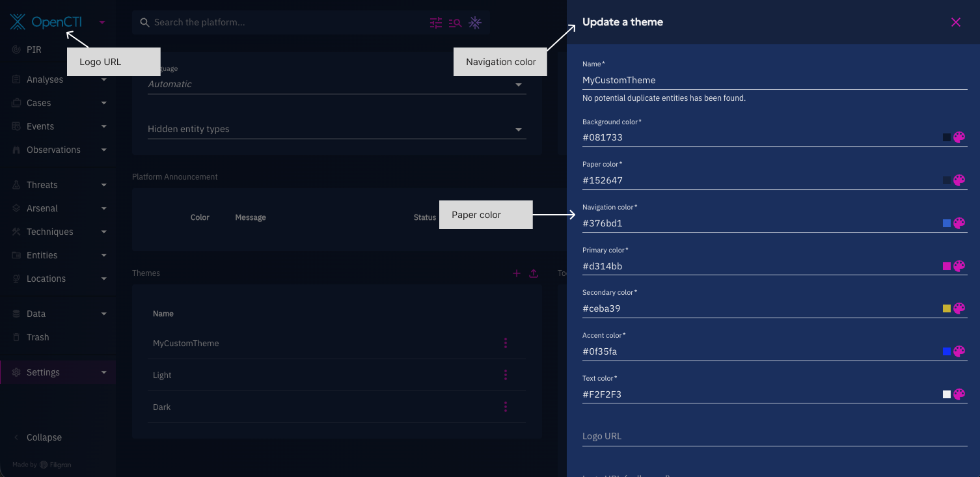Open MyCustomTheme three-dot options menu
Viewport: 980px width, 477px height.
coord(506,343)
